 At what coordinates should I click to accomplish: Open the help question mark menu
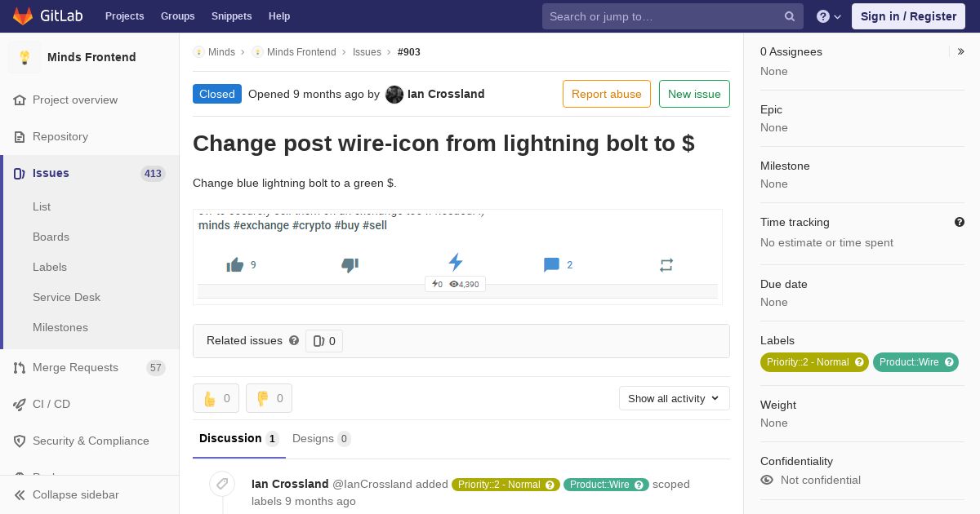pos(829,16)
